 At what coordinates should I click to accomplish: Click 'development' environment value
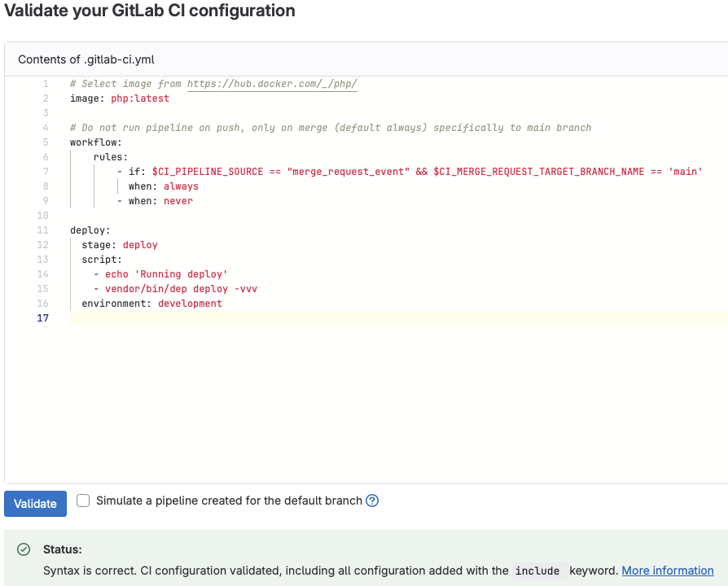[x=190, y=304]
